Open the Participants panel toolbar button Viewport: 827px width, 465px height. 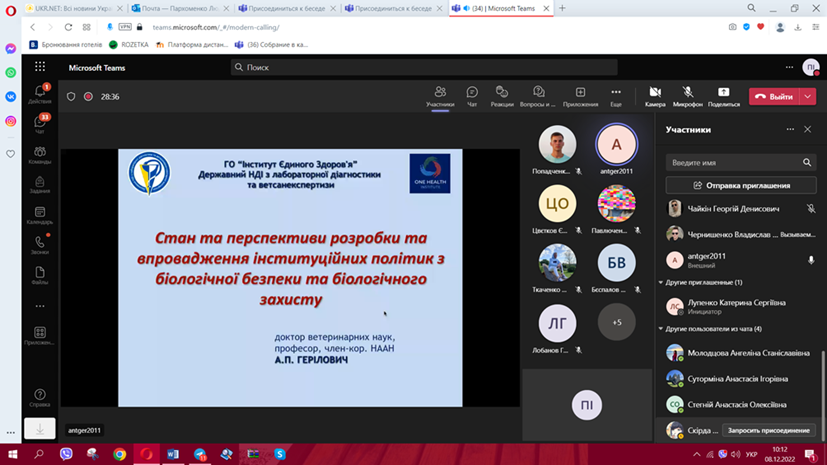(x=440, y=97)
